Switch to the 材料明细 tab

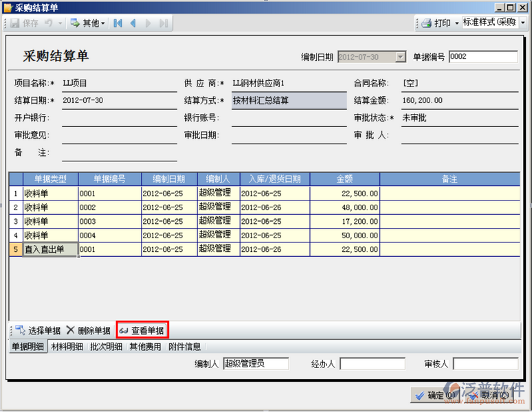point(67,347)
